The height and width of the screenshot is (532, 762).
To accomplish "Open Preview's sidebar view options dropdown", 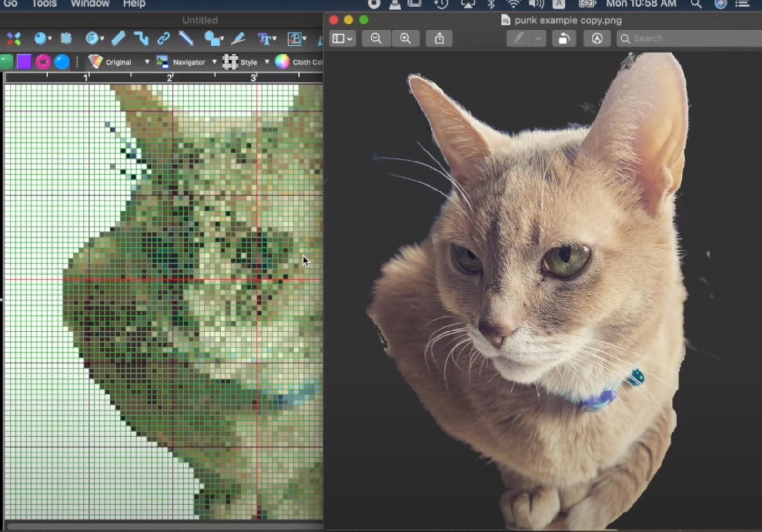I will 342,39.
